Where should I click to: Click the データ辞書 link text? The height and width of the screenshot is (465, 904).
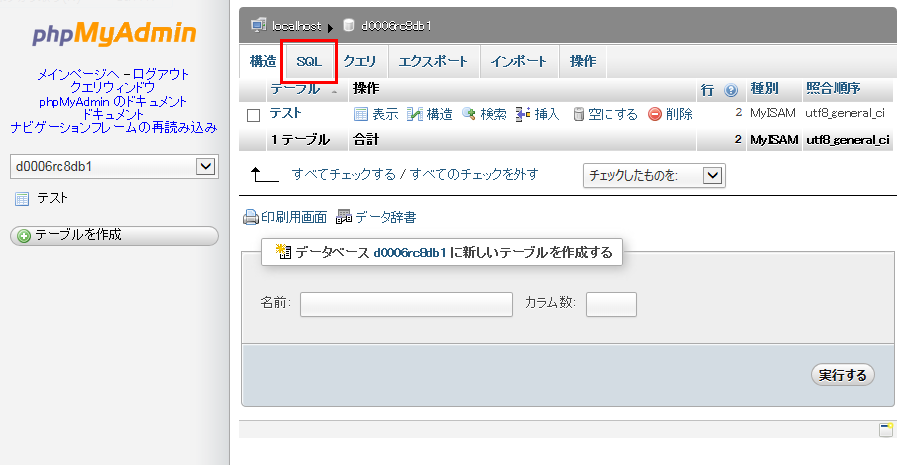click(x=386, y=217)
